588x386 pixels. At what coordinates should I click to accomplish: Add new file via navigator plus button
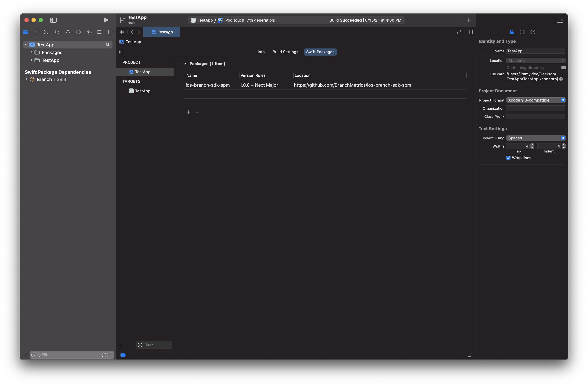(x=26, y=355)
